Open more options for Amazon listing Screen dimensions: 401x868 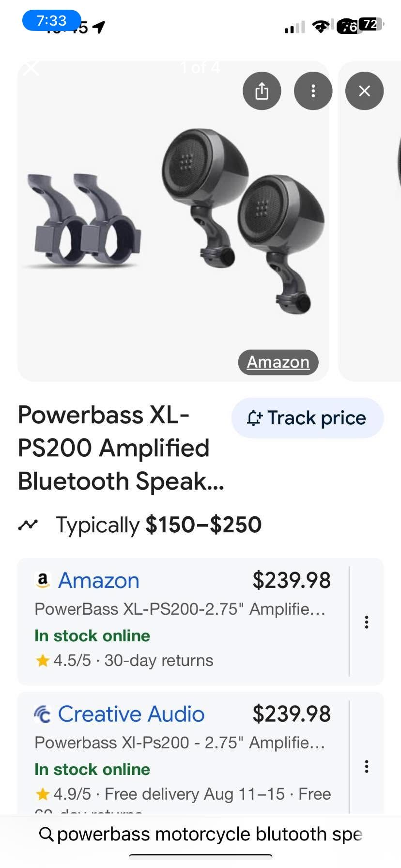pos(367,622)
